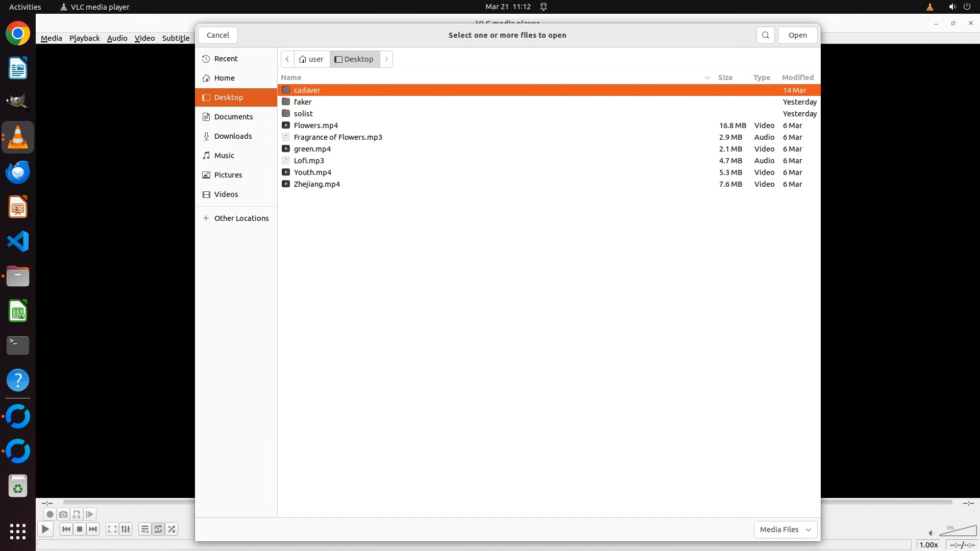Click the fullscreen toggle icon
The width and height of the screenshot is (980, 551).
[112, 529]
